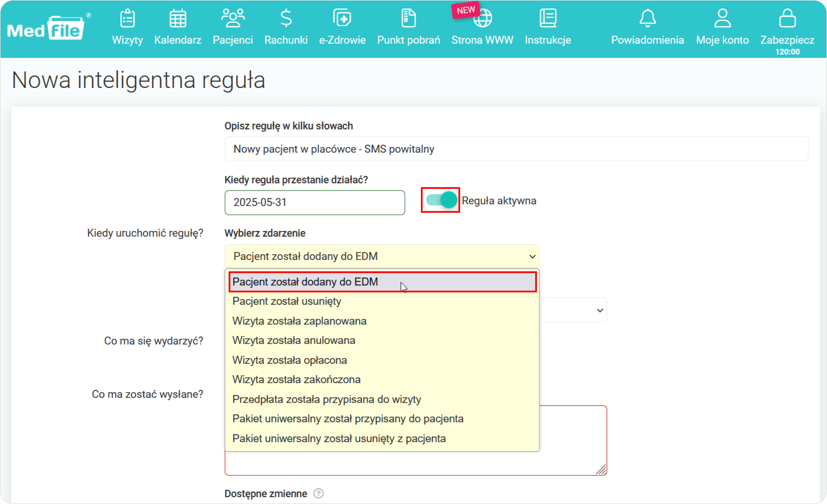
Task: Click the Dostępne zmienne help question icon
Action: pos(318,493)
